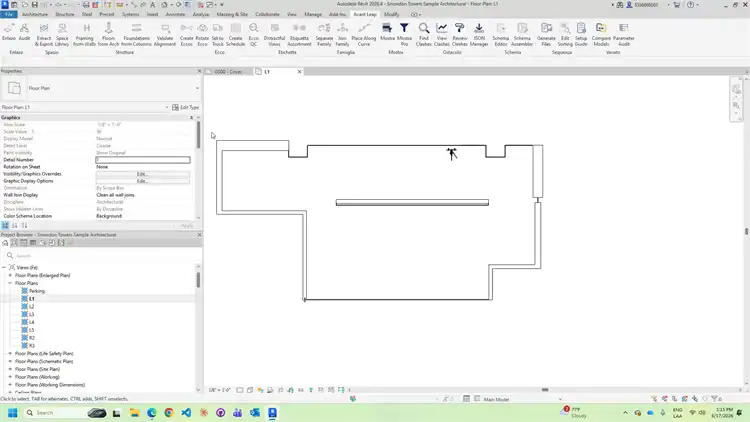Click the Rotate Ecco tool
Image resolution: width=750 pixels, height=422 pixels.
(x=202, y=35)
